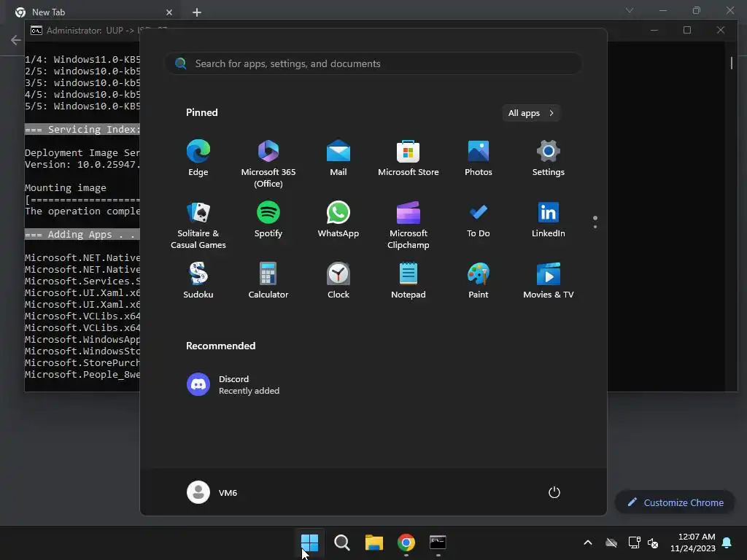This screenshot has width=747, height=560.
Task: Open Microsoft Clipchamp
Action: tap(409, 225)
